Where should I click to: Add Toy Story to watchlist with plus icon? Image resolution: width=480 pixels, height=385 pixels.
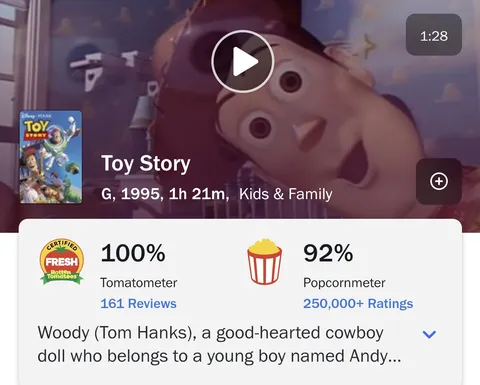[439, 181]
